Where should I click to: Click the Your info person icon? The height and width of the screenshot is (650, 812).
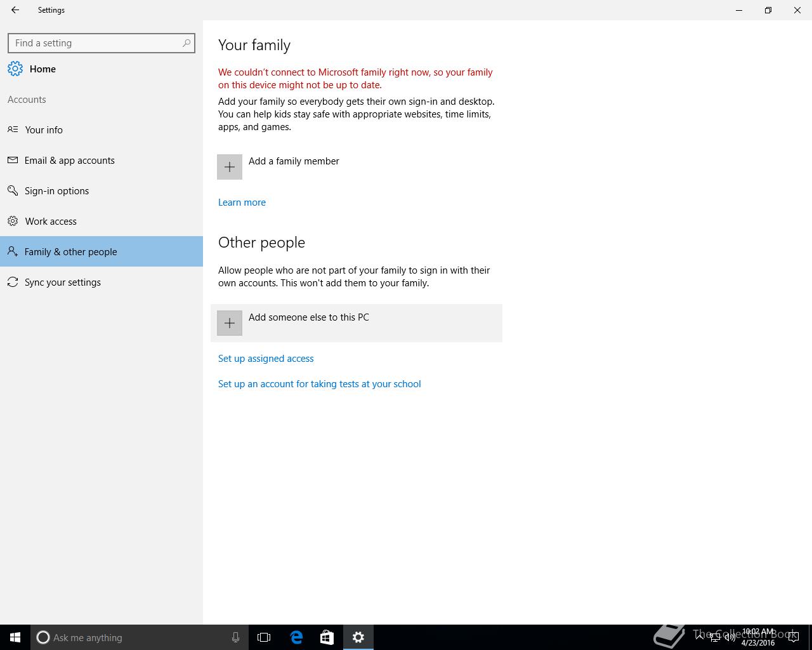pyautogui.click(x=13, y=129)
